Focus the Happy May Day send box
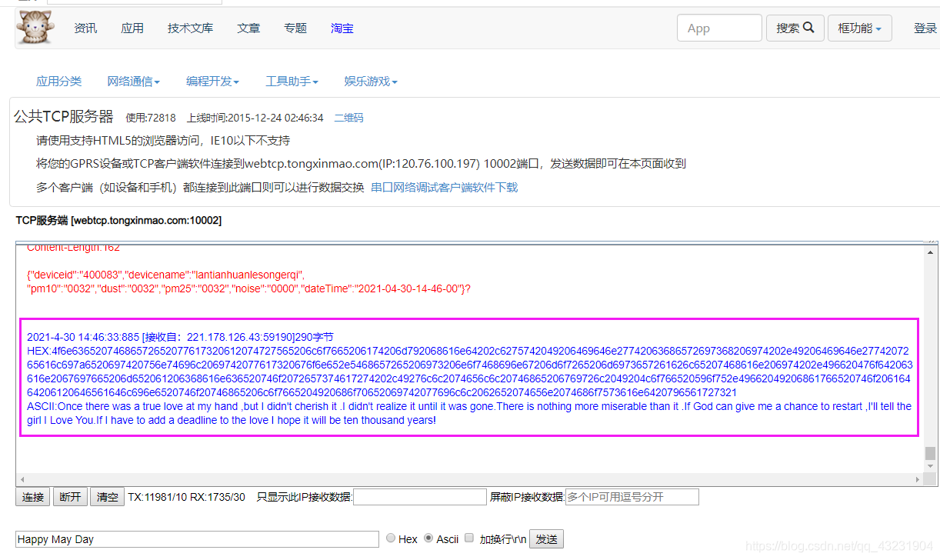The image size is (940, 560). 197,539
